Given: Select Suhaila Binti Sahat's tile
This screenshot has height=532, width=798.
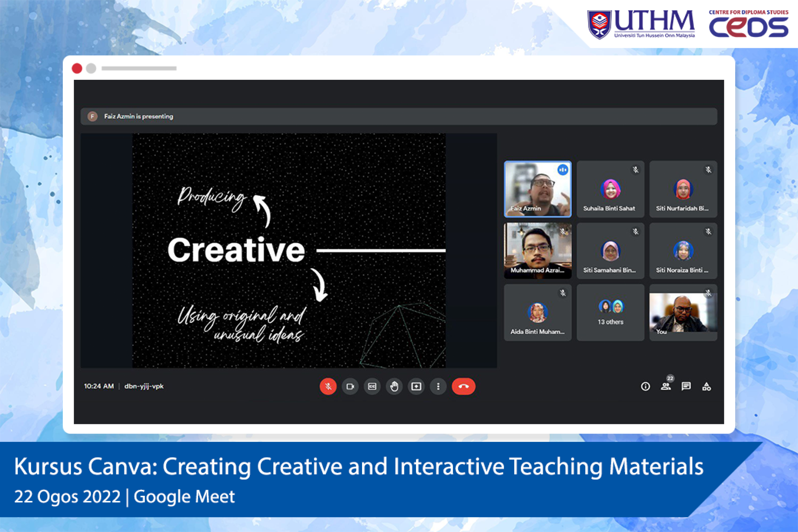Looking at the screenshot, I should [x=610, y=189].
